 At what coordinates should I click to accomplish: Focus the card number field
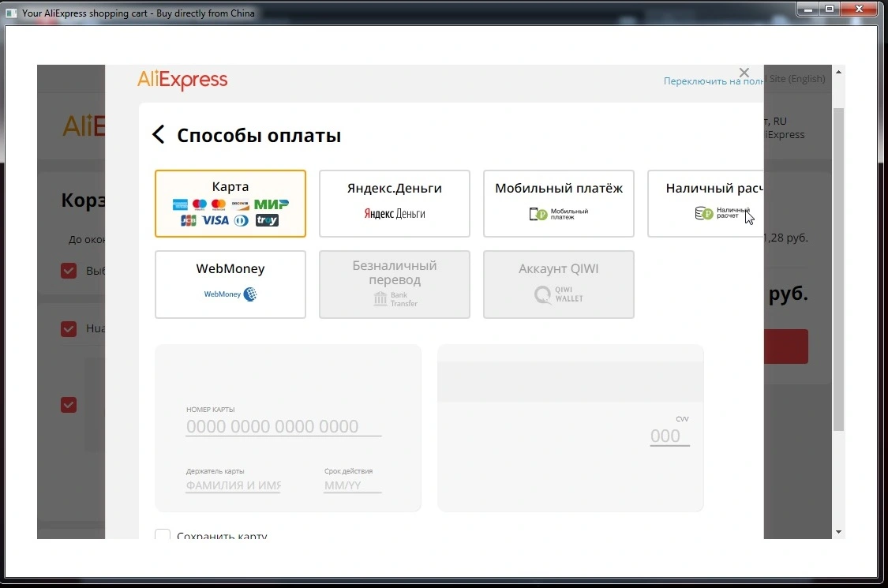(x=283, y=426)
